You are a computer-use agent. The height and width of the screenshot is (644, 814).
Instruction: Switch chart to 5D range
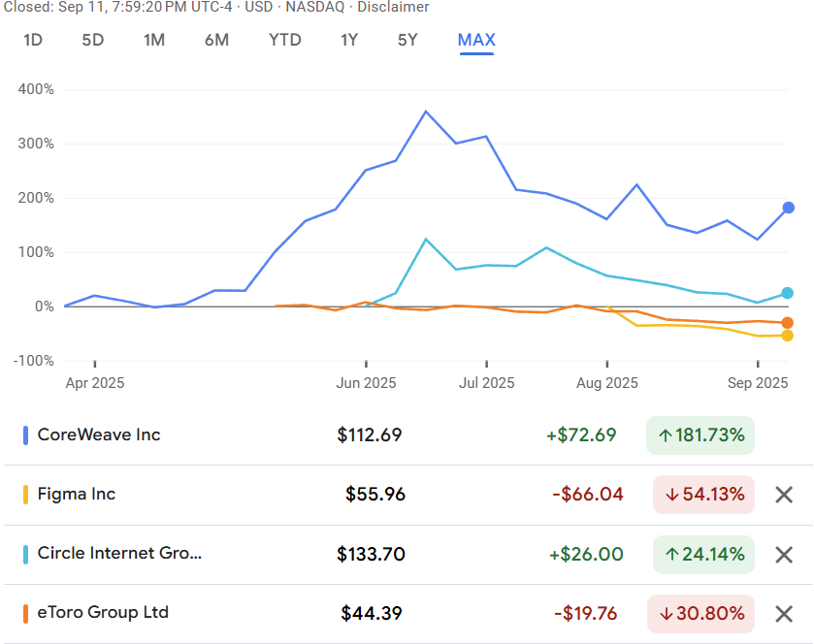coord(93,40)
